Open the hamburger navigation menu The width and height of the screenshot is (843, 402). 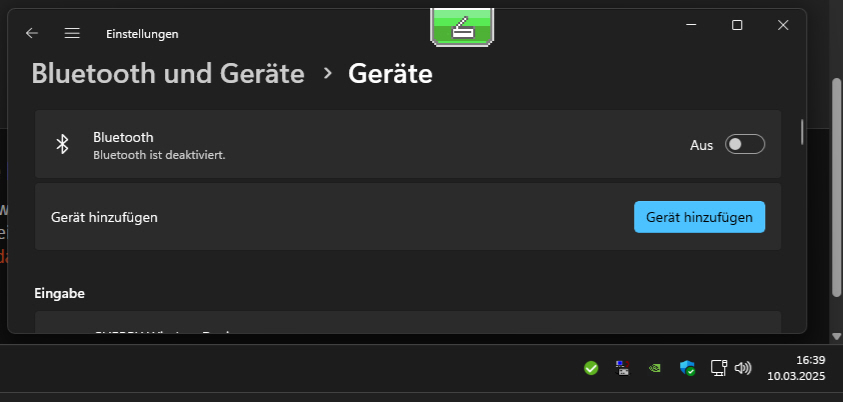pos(72,33)
